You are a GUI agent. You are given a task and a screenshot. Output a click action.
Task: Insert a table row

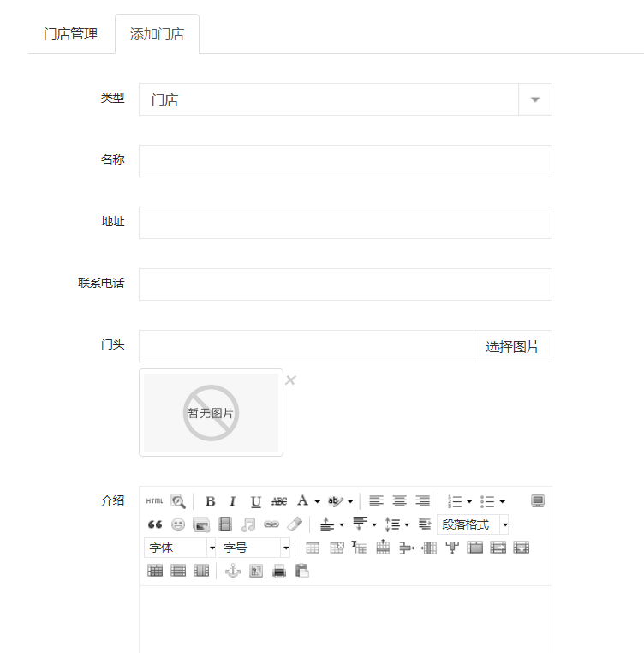(x=383, y=548)
